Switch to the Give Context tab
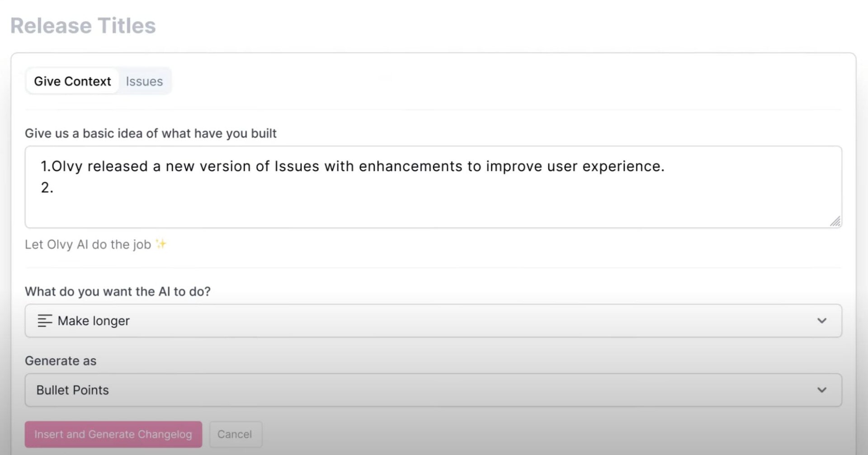Image resolution: width=868 pixels, height=455 pixels. click(72, 81)
